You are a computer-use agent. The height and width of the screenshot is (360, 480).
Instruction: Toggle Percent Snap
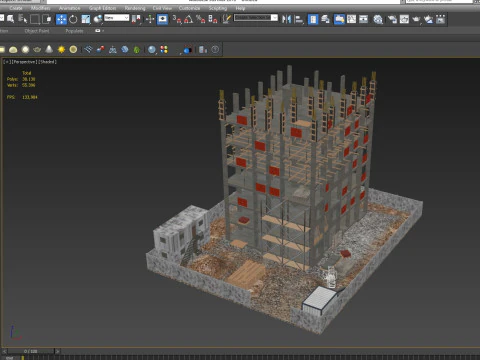200,19
